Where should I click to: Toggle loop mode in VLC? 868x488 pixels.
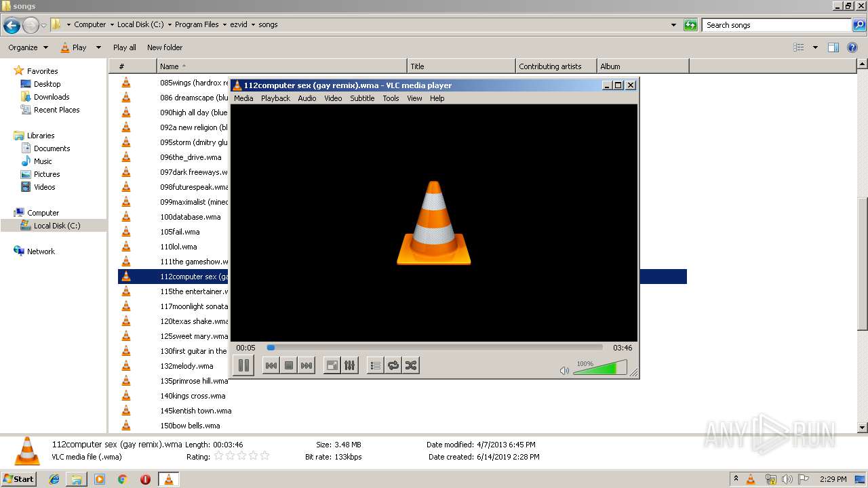[393, 365]
